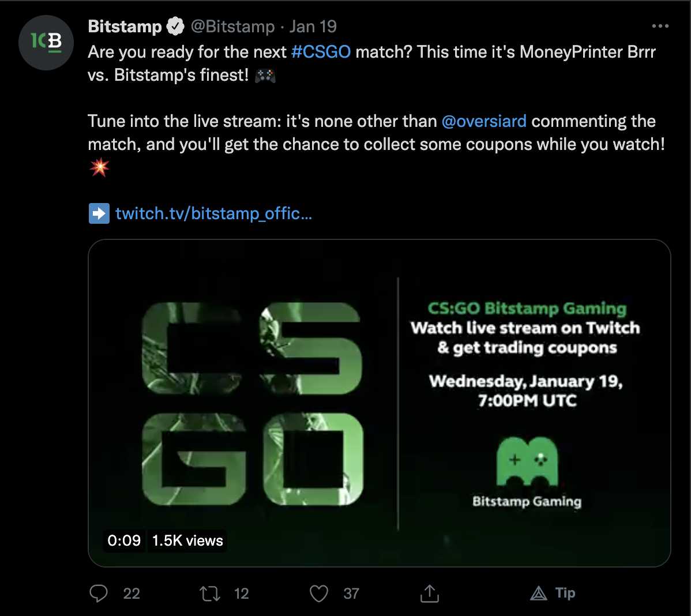Retweet this Bitstamp tweet
691x616 pixels.
tap(210, 594)
